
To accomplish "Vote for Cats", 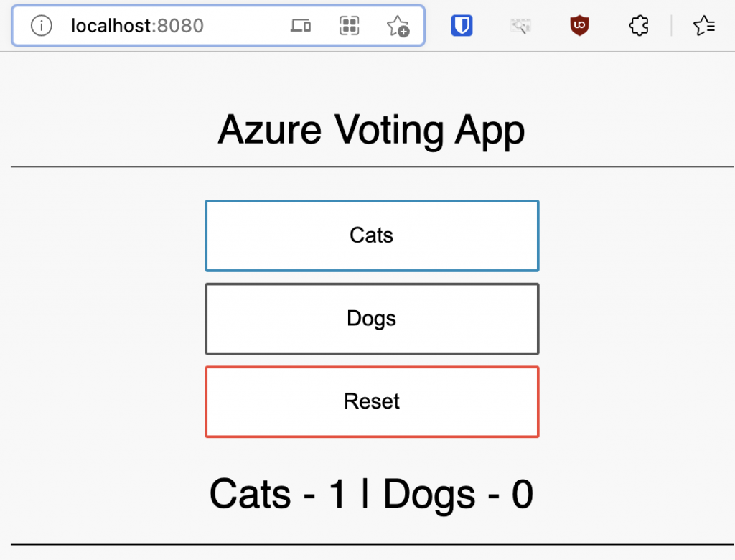I will [372, 235].
